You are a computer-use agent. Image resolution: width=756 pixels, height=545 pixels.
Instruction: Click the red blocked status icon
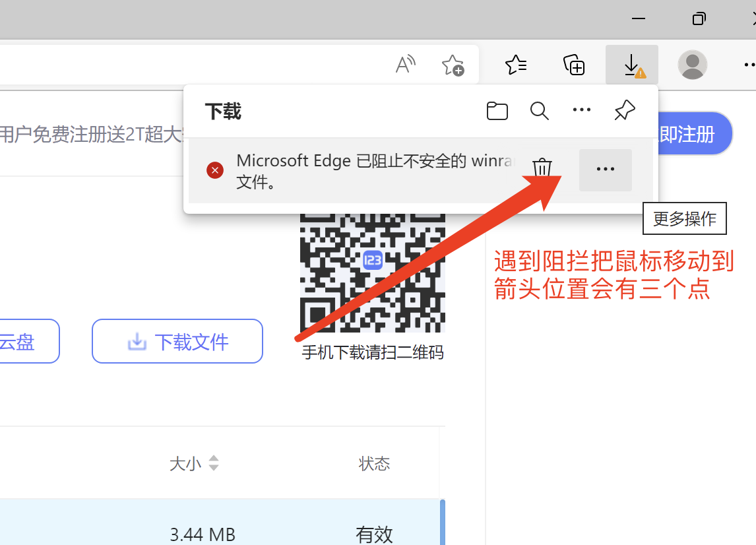[x=215, y=170]
